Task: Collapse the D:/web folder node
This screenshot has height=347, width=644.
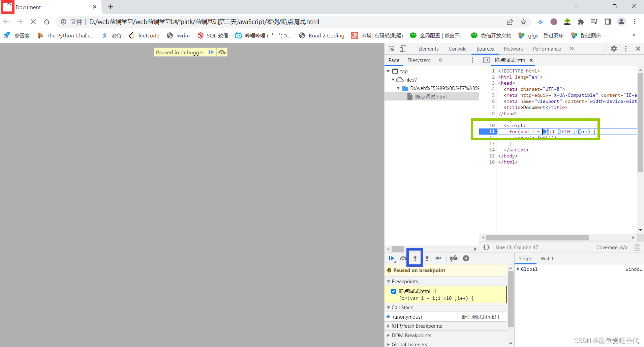Action: [398, 88]
